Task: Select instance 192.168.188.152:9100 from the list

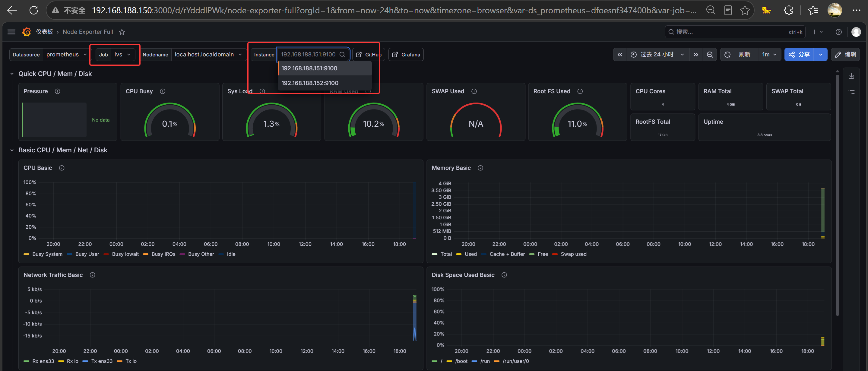Action: 325,83
